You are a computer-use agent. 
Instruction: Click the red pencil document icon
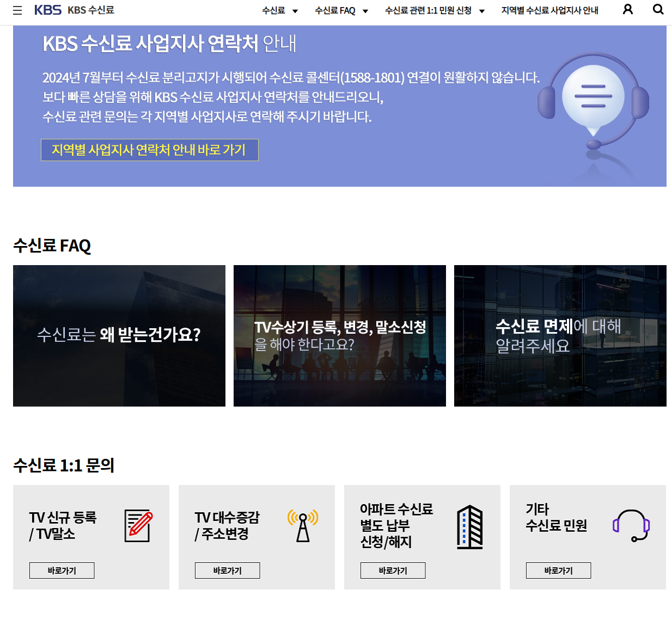pyautogui.click(x=138, y=525)
